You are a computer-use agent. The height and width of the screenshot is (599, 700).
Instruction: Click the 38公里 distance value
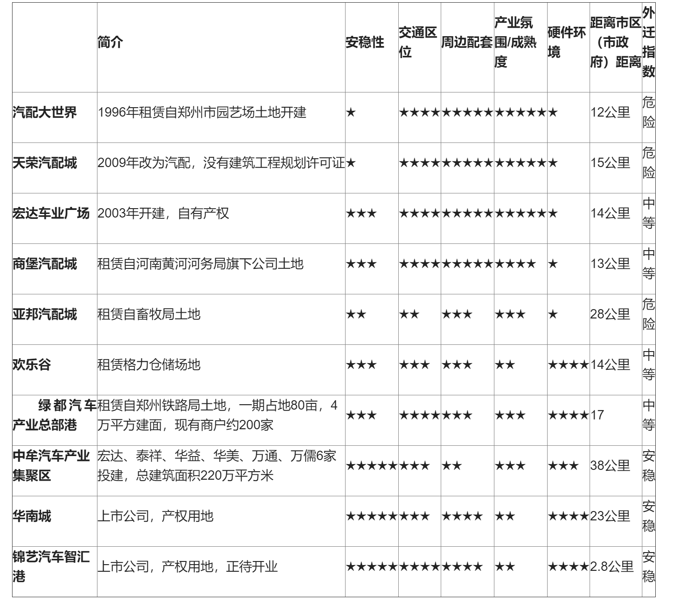(x=610, y=466)
